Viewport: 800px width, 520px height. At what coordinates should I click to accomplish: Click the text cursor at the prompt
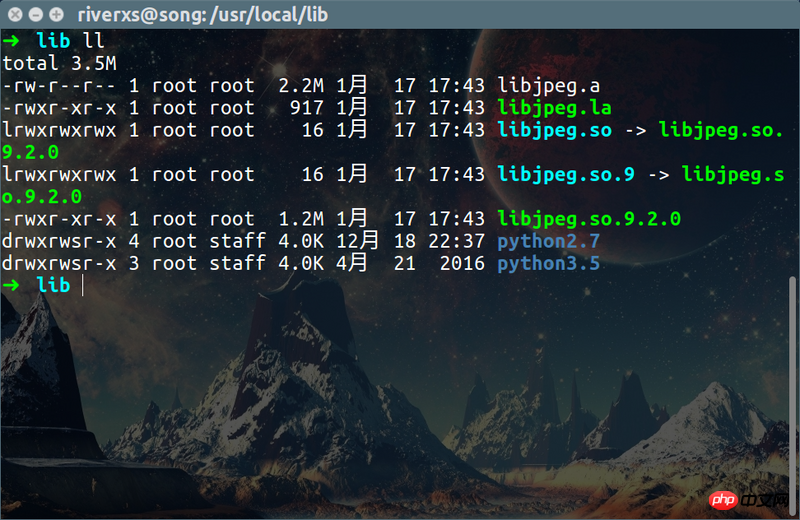tap(83, 285)
